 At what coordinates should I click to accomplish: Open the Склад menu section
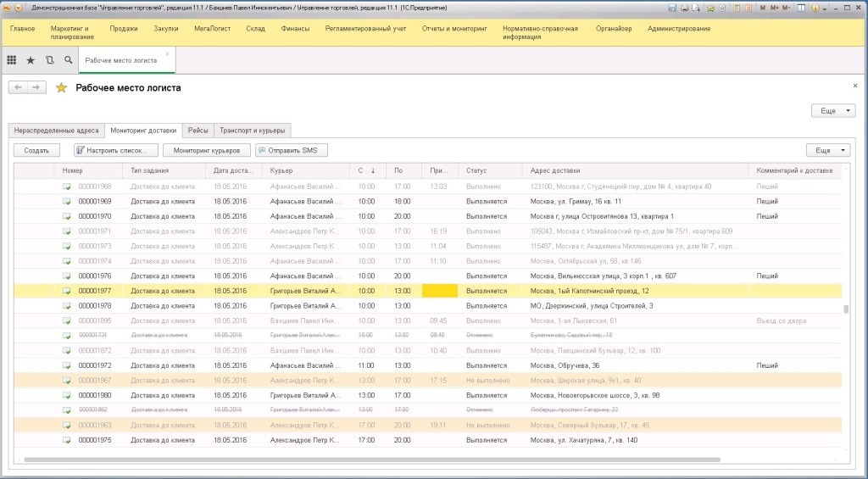tap(256, 29)
